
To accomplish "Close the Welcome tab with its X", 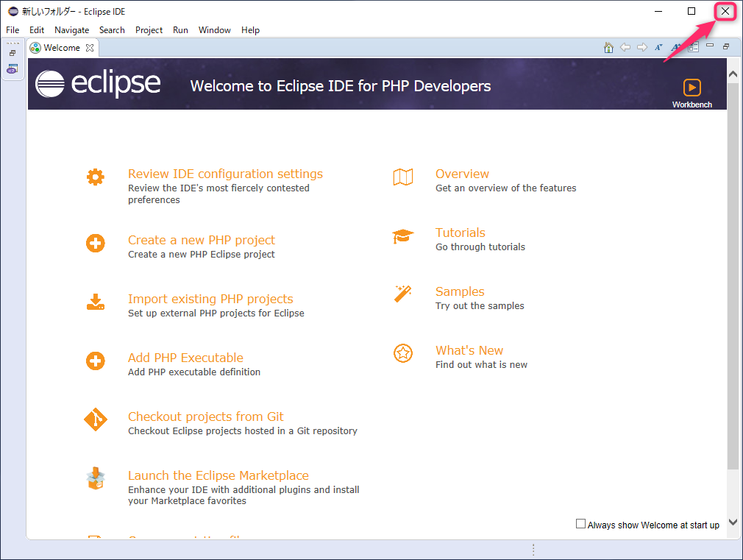I will click(90, 48).
